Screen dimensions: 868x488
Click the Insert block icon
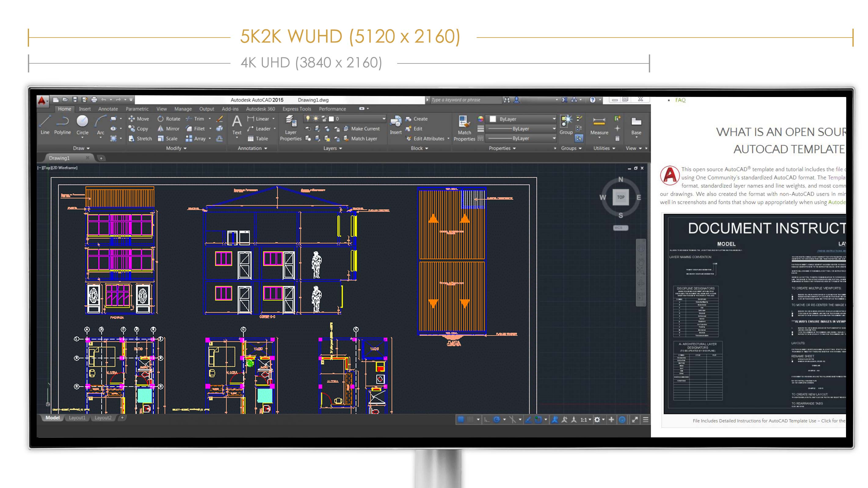pos(396,124)
